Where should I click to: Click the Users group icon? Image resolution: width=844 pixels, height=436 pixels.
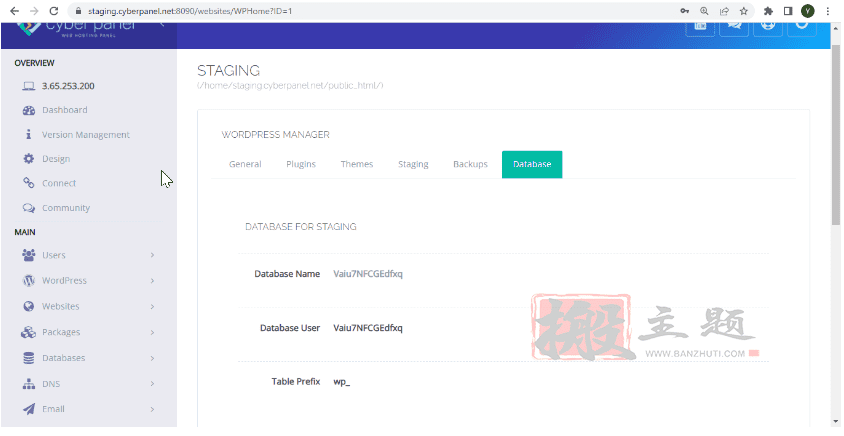[29, 255]
